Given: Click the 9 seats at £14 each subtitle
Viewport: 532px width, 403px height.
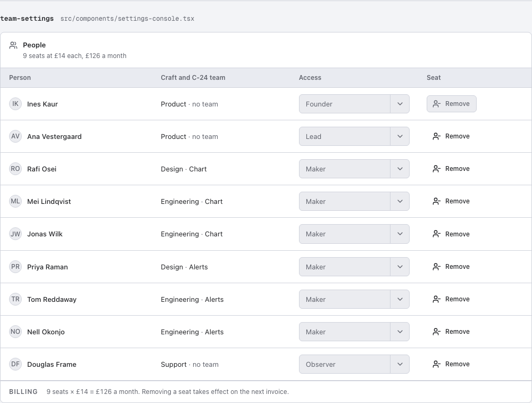Looking at the screenshot, I should 74,56.
